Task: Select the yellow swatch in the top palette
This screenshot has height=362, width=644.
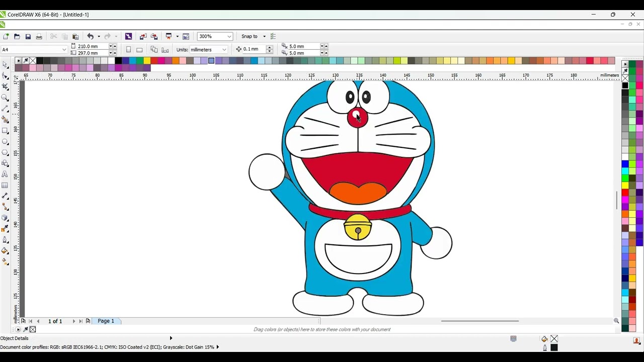Action: (147, 61)
